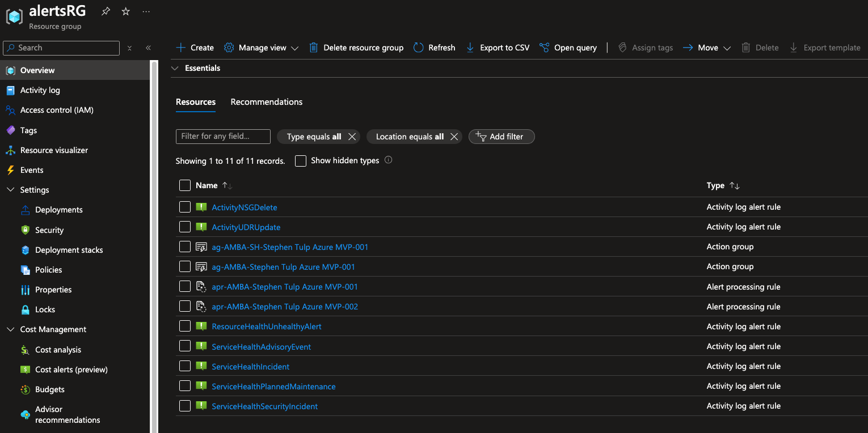This screenshot has height=433, width=868.
Task: Click the Create button
Action: coord(195,48)
